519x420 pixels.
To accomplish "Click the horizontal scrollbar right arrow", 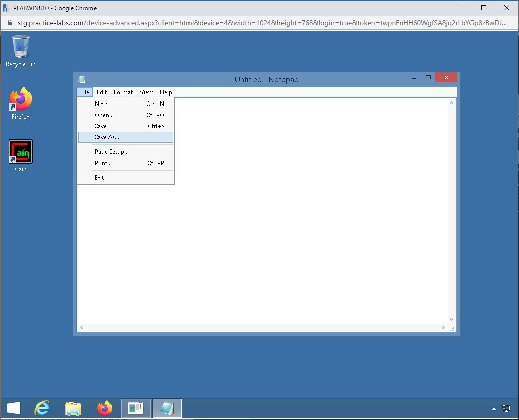I will pyautogui.click(x=443, y=328).
